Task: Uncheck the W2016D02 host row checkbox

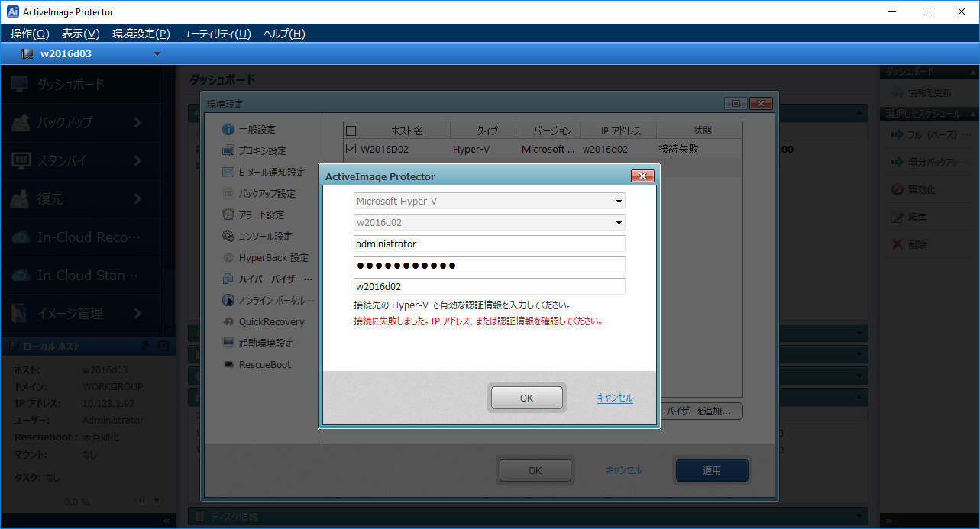Action: pyautogui.click(x=351, y=149)
